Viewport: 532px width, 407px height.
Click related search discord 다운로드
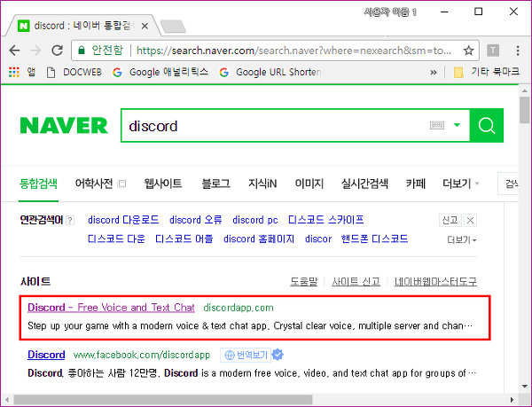(123, 220)
